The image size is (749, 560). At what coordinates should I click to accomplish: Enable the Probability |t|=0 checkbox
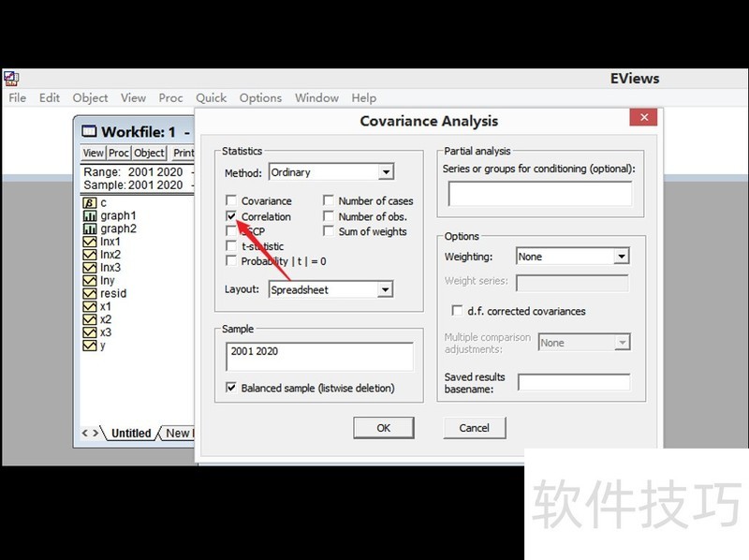coord(231,261)
